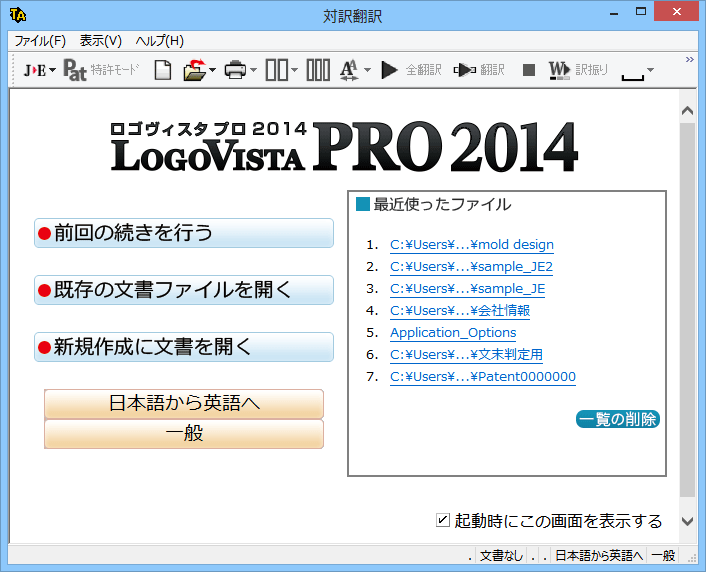Click the J to E translation direction icon
The height and width of the screenshot is (572, 706).
point(34,70)
